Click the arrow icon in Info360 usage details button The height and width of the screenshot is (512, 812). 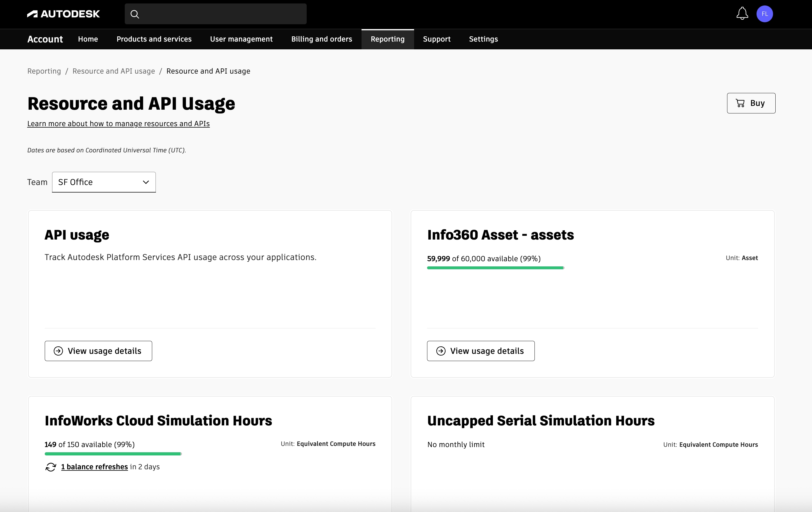click(440, 351)
